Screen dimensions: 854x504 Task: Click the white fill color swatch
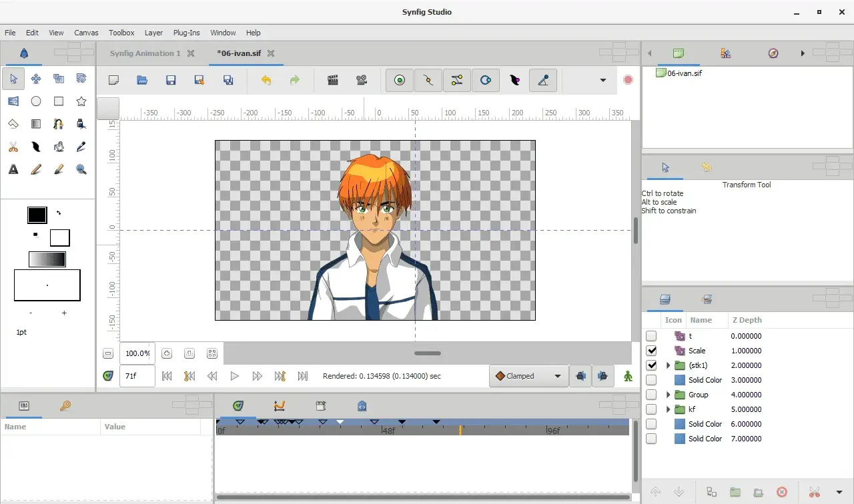click(x=60, y=237)
